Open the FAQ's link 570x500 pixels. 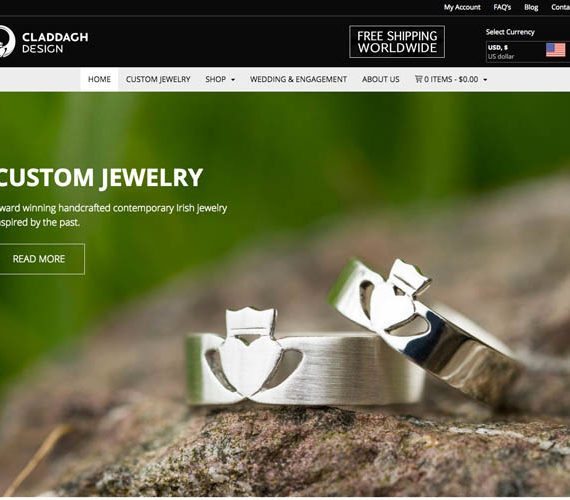pos(502,7)
